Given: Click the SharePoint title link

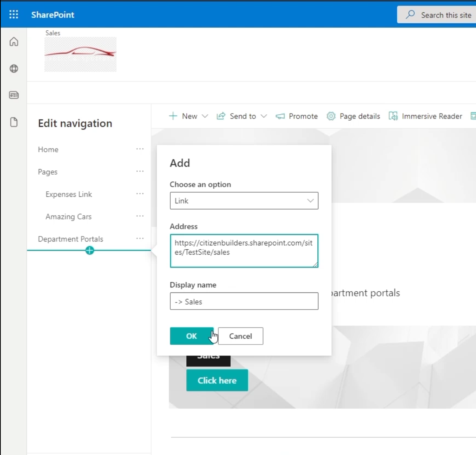Looking at the screenshot, I should 52,15.
